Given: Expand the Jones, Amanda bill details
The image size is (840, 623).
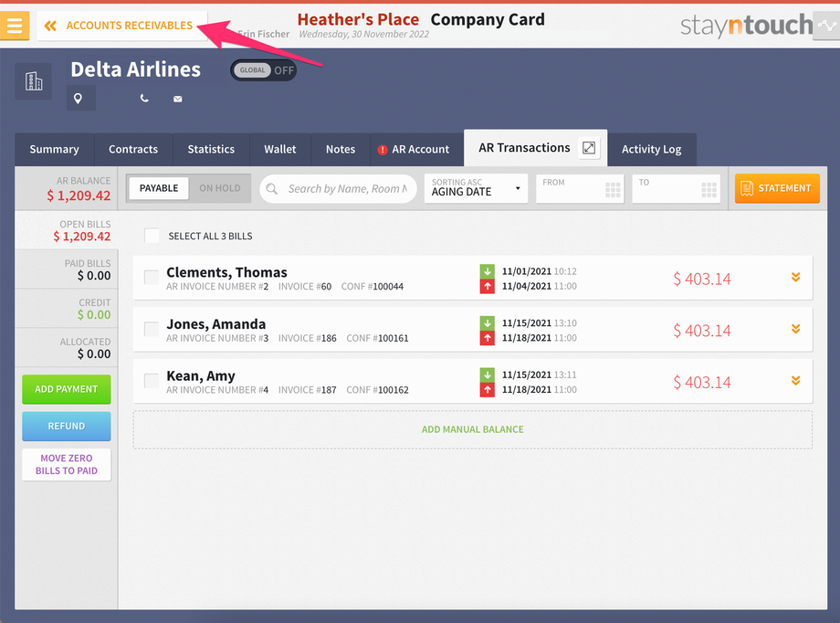Looking at the screenshot, I should (x=796, y=329).
